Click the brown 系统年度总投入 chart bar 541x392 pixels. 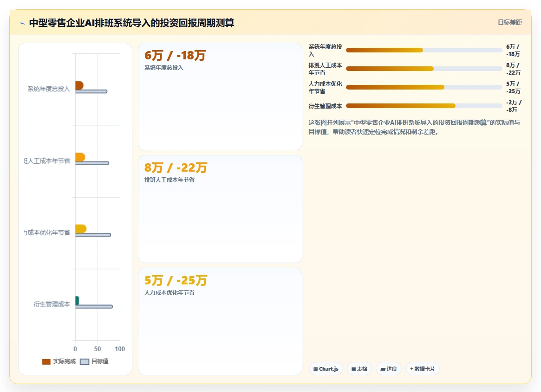79,85
